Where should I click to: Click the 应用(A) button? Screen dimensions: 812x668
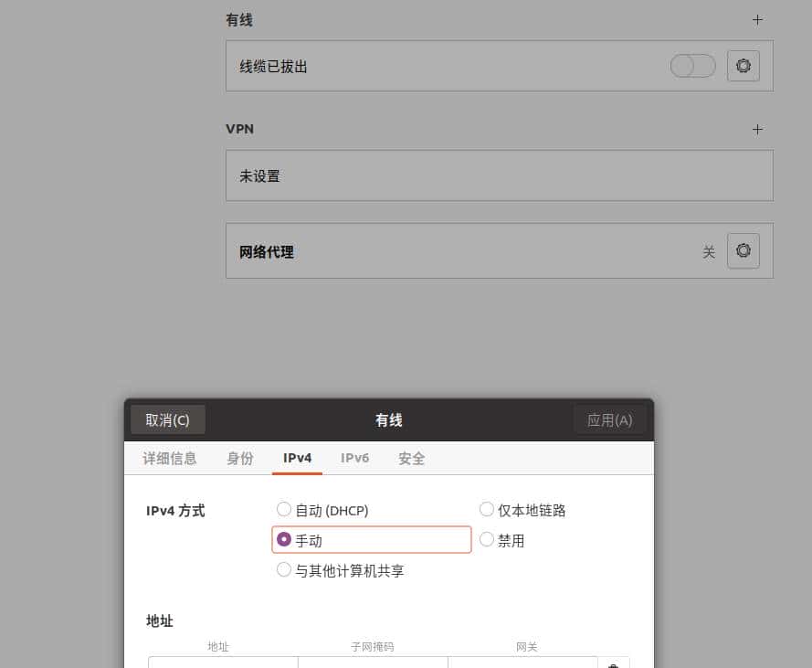(608, 419)
